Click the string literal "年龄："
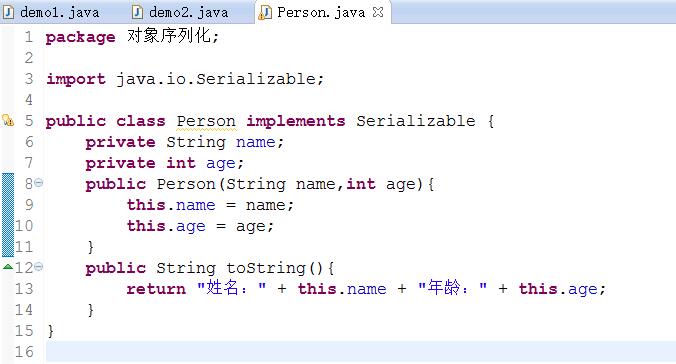 [452, 288]
